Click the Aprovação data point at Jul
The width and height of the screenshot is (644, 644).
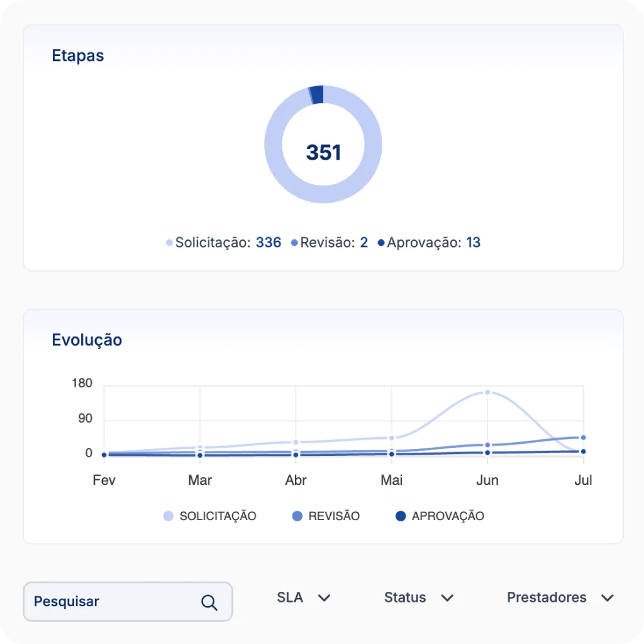[x=583, y=452]
